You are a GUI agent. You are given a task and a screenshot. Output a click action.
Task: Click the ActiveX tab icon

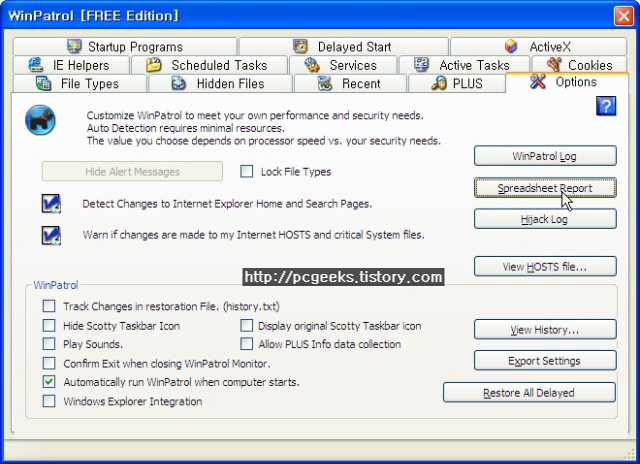click(x=511, y=46)
